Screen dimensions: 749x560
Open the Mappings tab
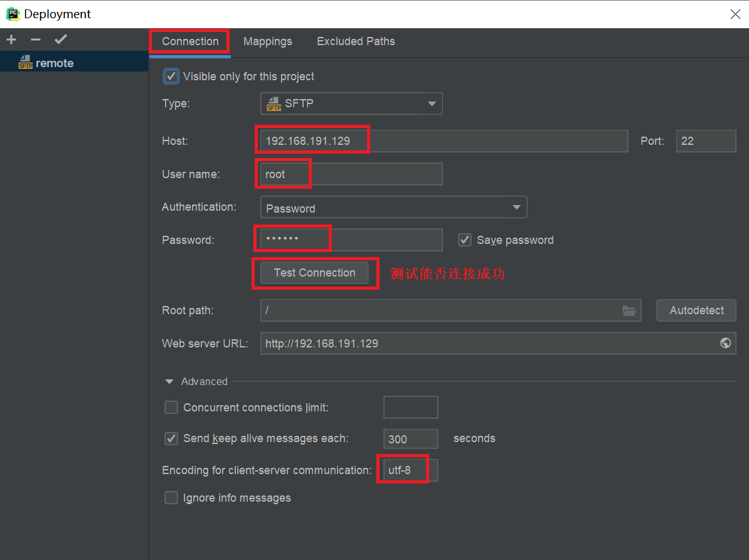pyautogui.click(x=267, y=41)
